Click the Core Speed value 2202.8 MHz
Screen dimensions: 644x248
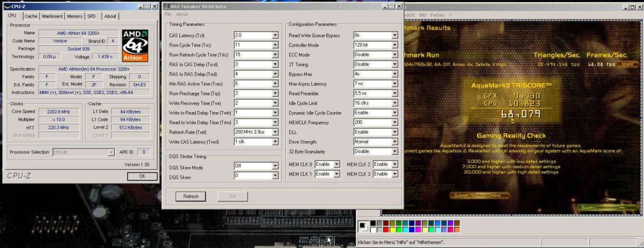pyautogui.click(x=58, y=111)
